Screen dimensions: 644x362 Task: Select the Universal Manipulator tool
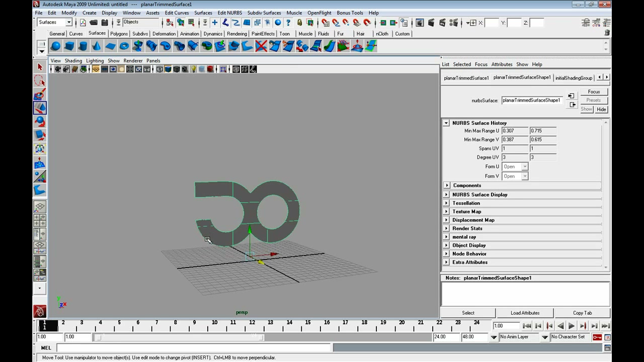40,149
